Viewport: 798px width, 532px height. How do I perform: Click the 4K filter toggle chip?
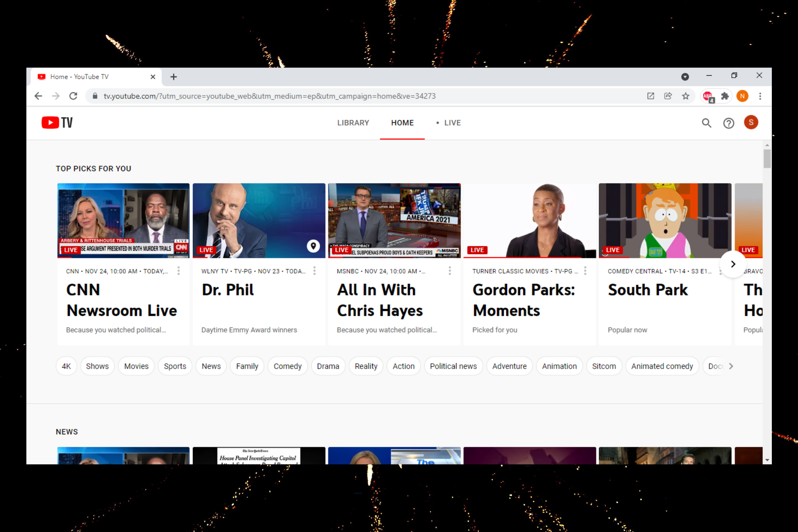(66, 366)
